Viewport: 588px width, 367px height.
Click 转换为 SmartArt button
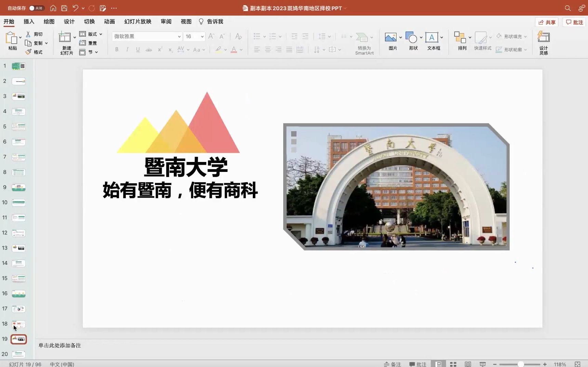click(x=364, y=43)
